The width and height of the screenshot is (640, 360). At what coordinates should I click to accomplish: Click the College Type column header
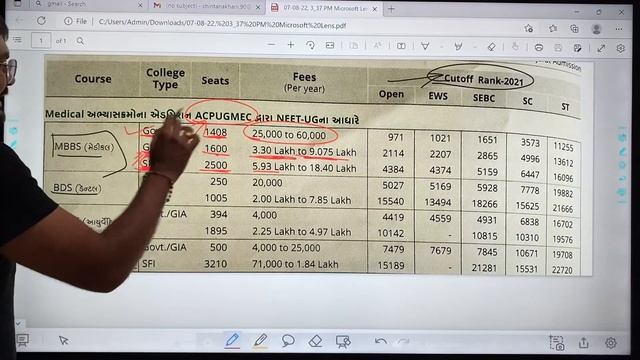point(165,78)
